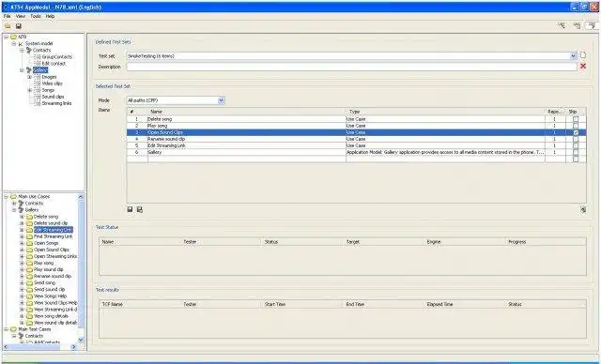This screenshot has width=601, height=364.
Task: Sort items by the Name column header
Action: [246, 112]
